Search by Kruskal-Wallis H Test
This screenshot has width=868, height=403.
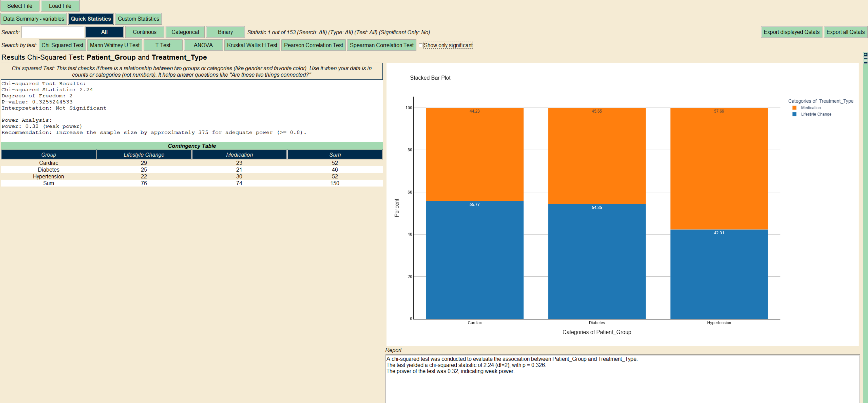click(x=252, y=45)
